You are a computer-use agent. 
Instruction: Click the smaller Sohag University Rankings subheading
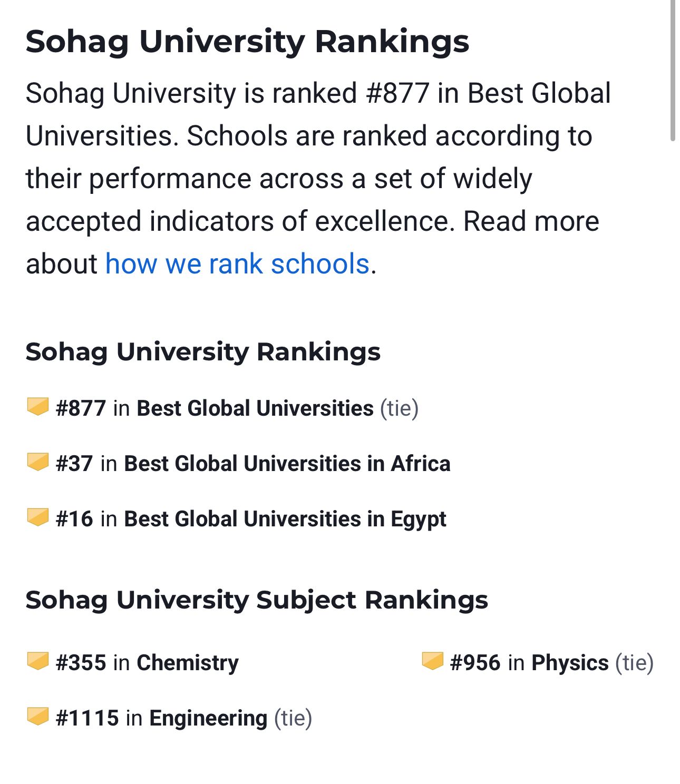203,351
